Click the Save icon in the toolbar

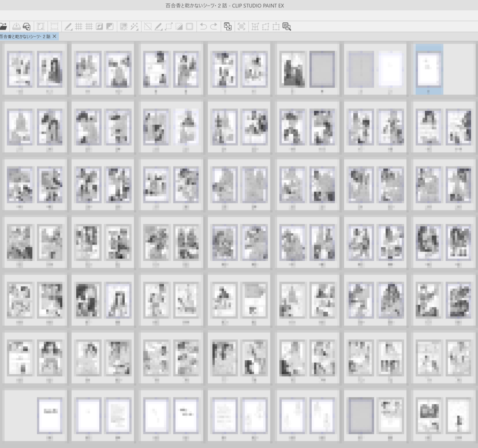point(16,27)
